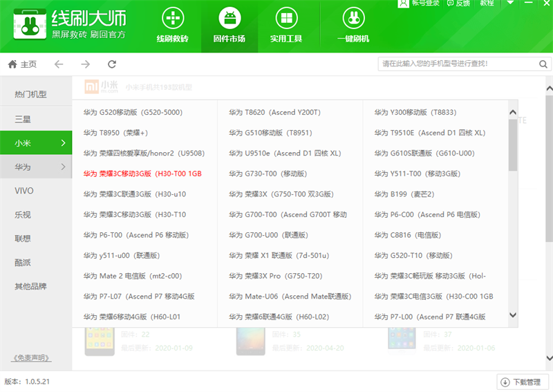Screen dimensions: 553x392
Task: Go to 主页 home
Action: coord(22,64)
